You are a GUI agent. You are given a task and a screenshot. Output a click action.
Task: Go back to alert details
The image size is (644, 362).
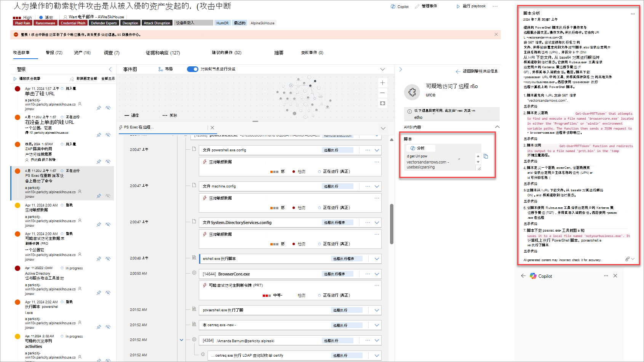pyautogui.click(x=477, y=71)
